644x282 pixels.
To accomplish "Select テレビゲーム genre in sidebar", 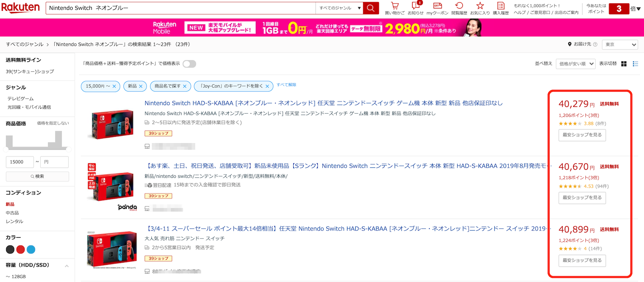I will click(x=20, y=98).
